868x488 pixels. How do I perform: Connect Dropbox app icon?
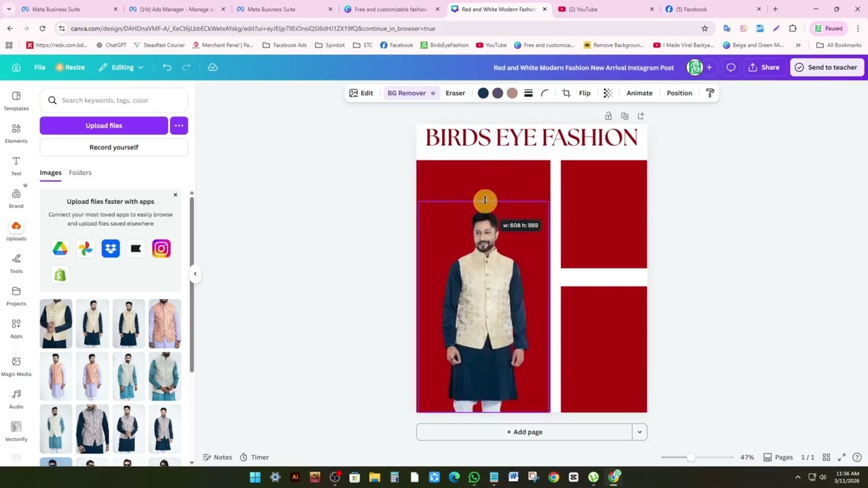pyautogui.click(x=111, y=249)
